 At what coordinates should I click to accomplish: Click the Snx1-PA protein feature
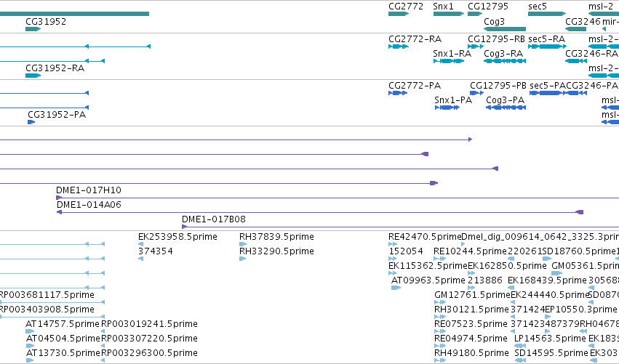447,108
